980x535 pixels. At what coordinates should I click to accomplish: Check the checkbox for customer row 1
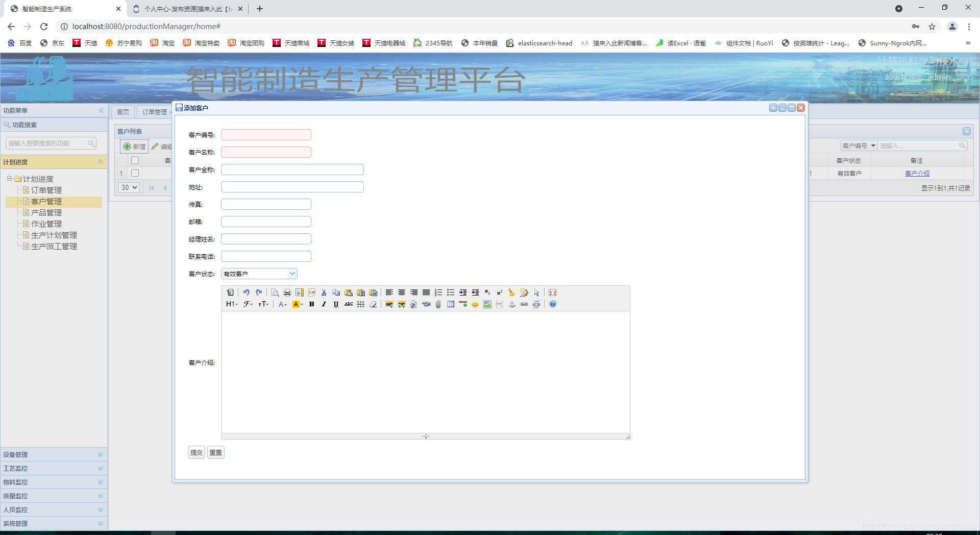tap(135, 173)
